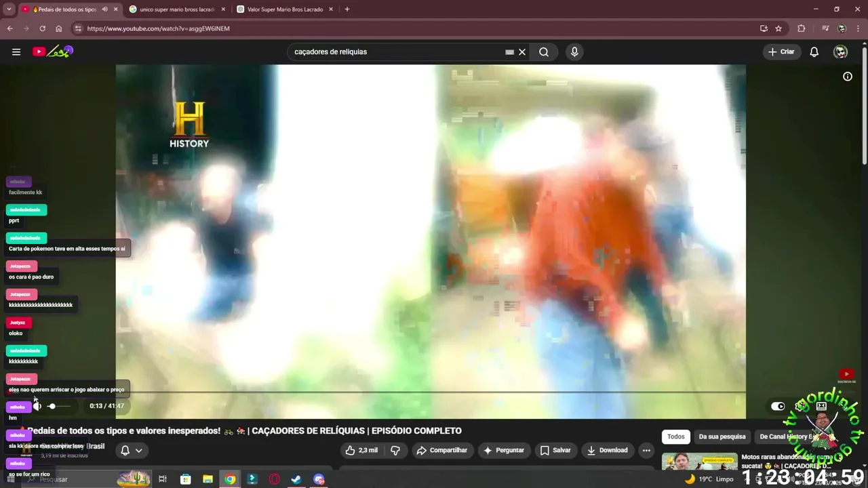Like the video with 2,3 mil button
The height and width of the screenshot is (488, 868).
361,450
